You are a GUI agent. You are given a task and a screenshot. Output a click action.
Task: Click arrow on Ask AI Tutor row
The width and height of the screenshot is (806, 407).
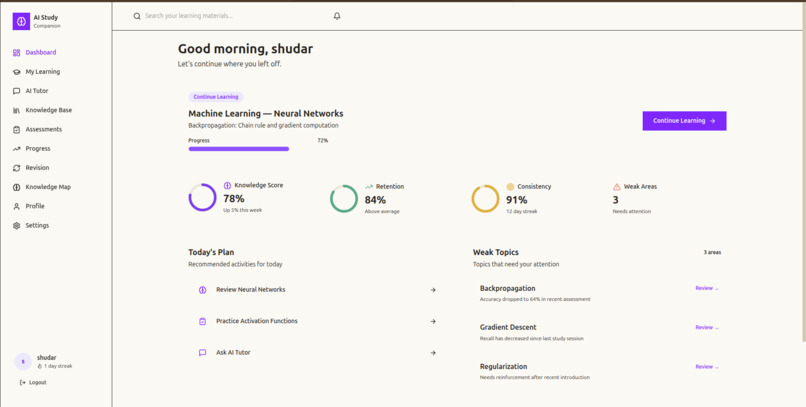point(433,353)
